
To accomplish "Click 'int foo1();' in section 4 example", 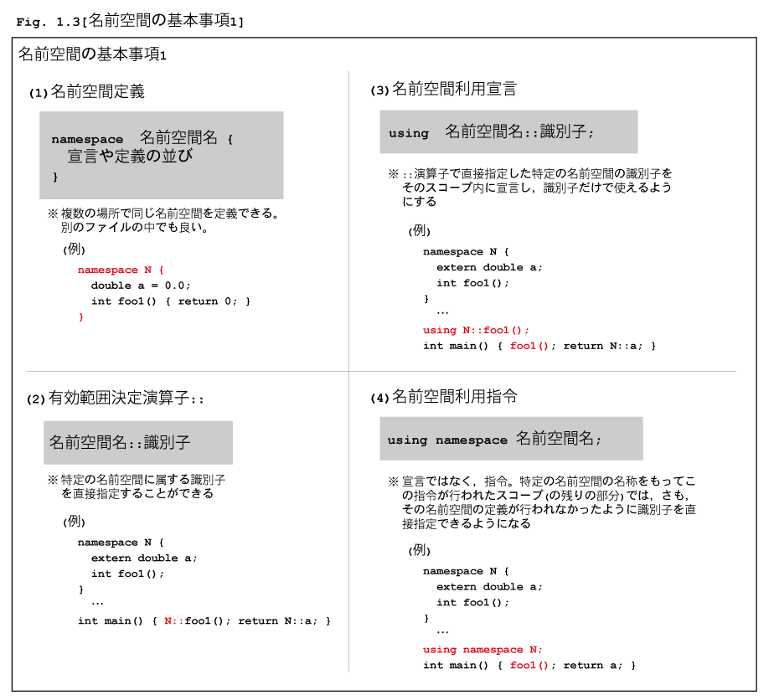I will [x=473, y=602].
